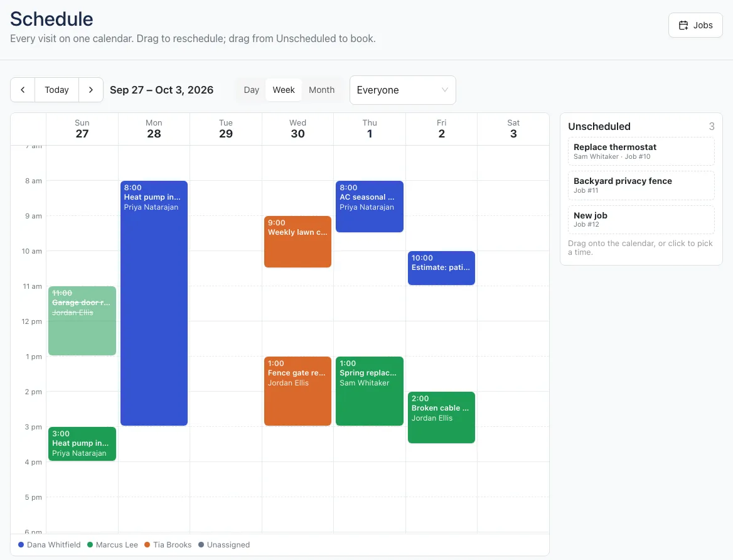Click the Sat 3 column header

coord(513,129)
